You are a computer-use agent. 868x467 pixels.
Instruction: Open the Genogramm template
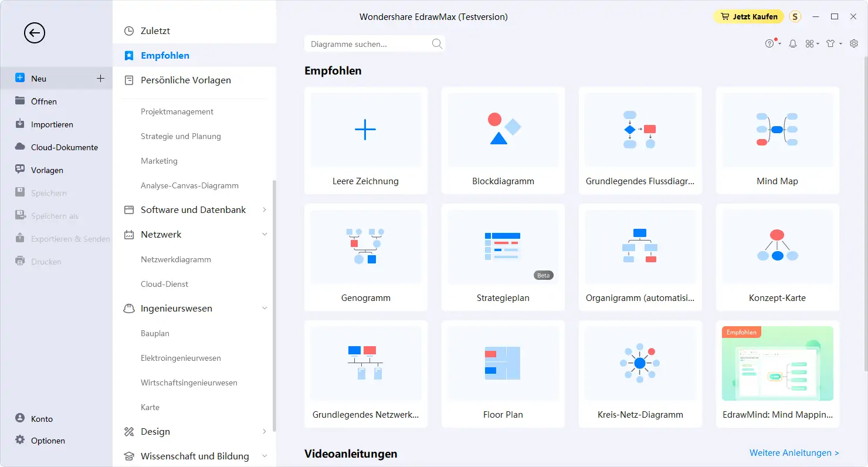(366, 258)
